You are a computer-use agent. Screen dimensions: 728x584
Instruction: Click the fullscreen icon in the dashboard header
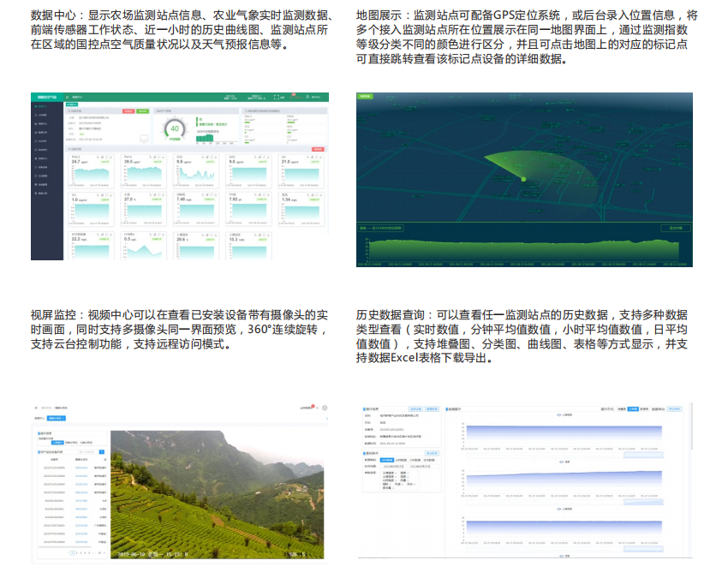coord(277,97)
